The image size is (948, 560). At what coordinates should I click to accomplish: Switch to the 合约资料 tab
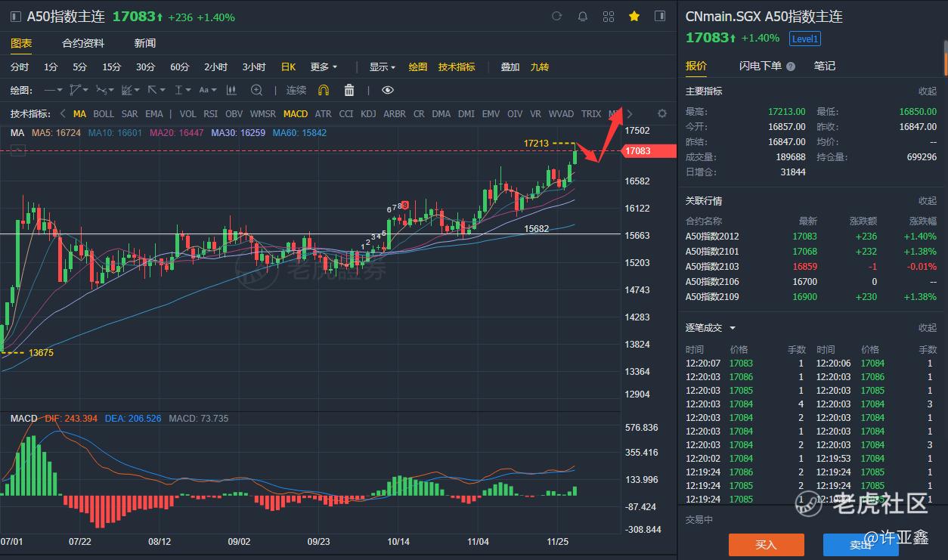pos(83,44)
